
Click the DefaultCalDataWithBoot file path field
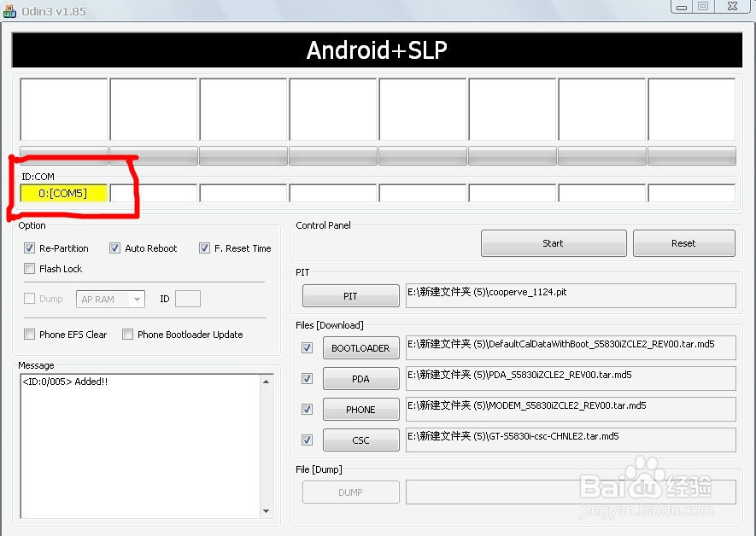click(x=571, y=347)
